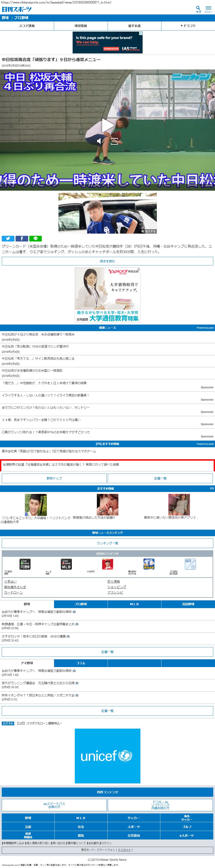Play the Matsuzaka video
215x868 pixels.
point(107,126)
